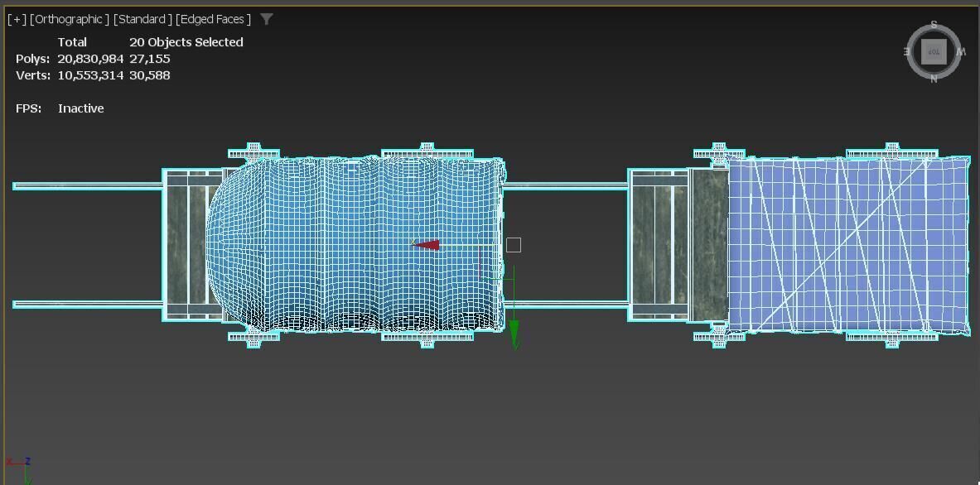This screenshot has width=980, height=485.
Task: Click the selected verts count 30,588
Action: 150,75
